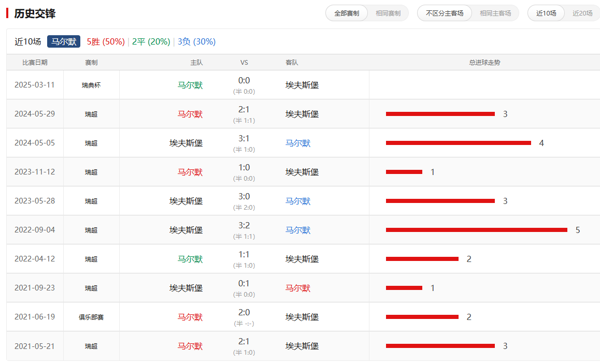Click the 客队 column header
Screen dimensions: 600x364
pyautogui.click(x=292, y=62)
